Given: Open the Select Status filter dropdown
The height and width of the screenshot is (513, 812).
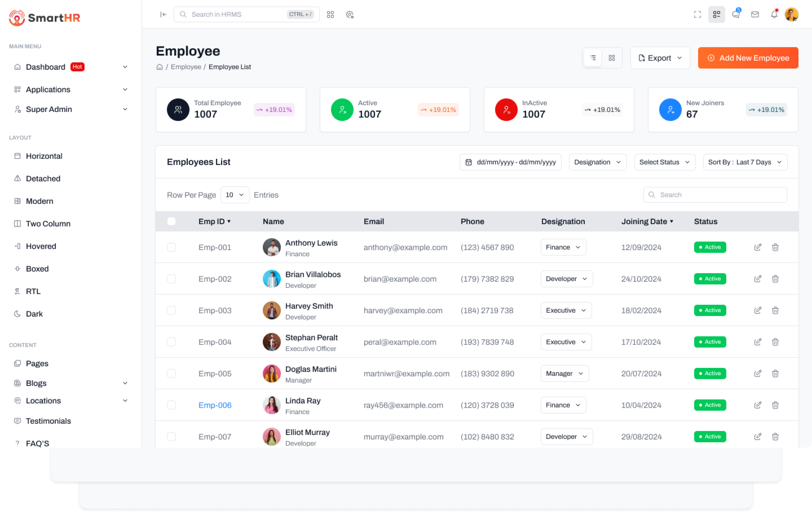Looking at the screenshot, I should click(664, 162).
